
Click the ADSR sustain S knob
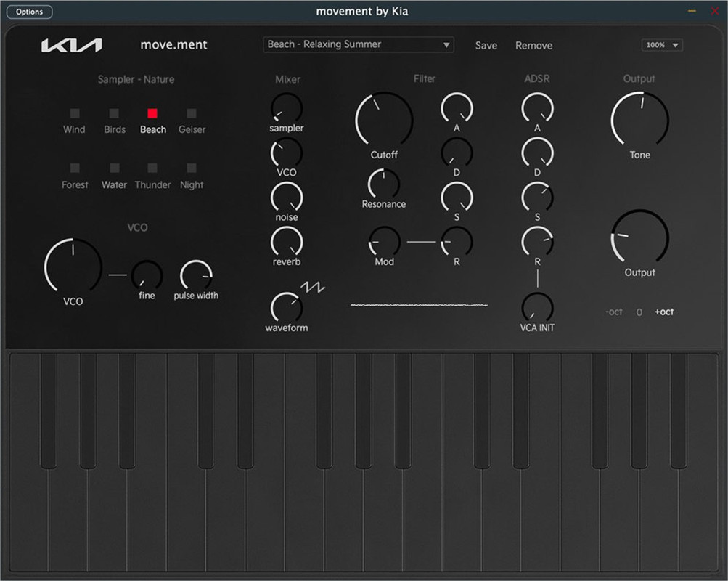pos(537,198)
